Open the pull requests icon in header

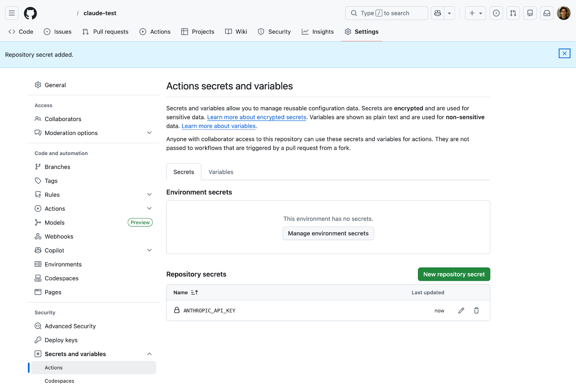[513, 13]
